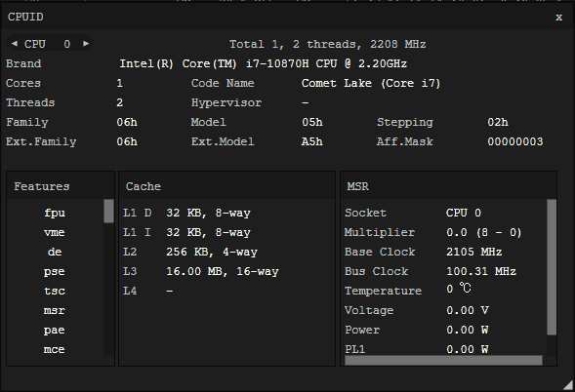Click the Aff.Mask value 00000003
This screenshot has height=392, width=575.
point(515,141)
